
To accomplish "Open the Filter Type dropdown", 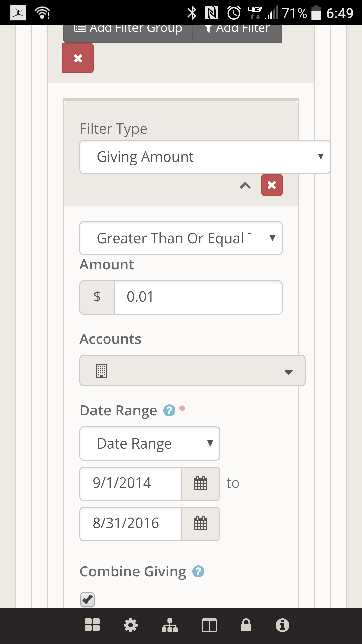I will (205, 157).
